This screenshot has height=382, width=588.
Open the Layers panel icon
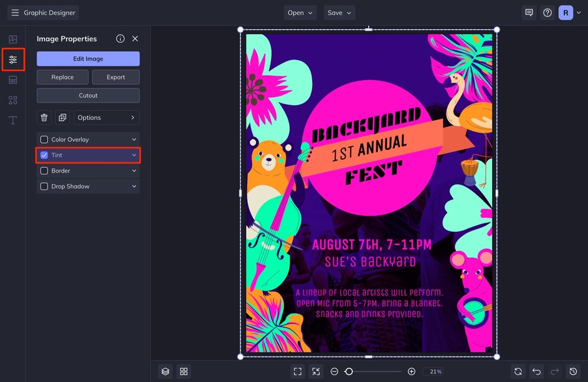165,371
